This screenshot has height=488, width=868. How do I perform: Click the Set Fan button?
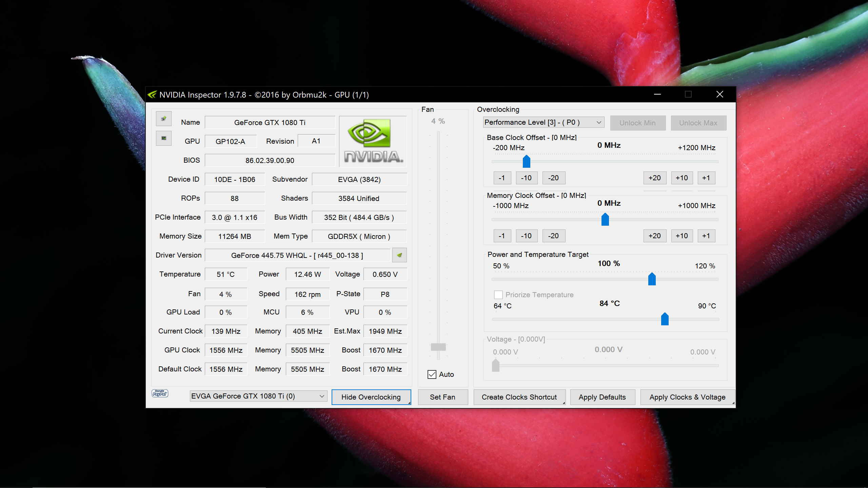coord(442,397)
